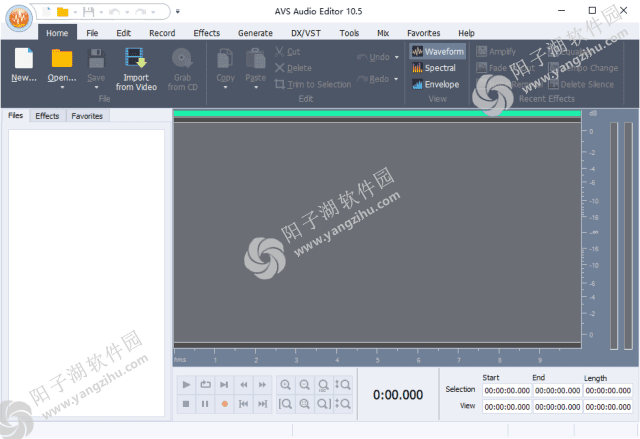Expand the dropdown arrow under Open
This screenshot has width=640, height=439.
point(62,87)
